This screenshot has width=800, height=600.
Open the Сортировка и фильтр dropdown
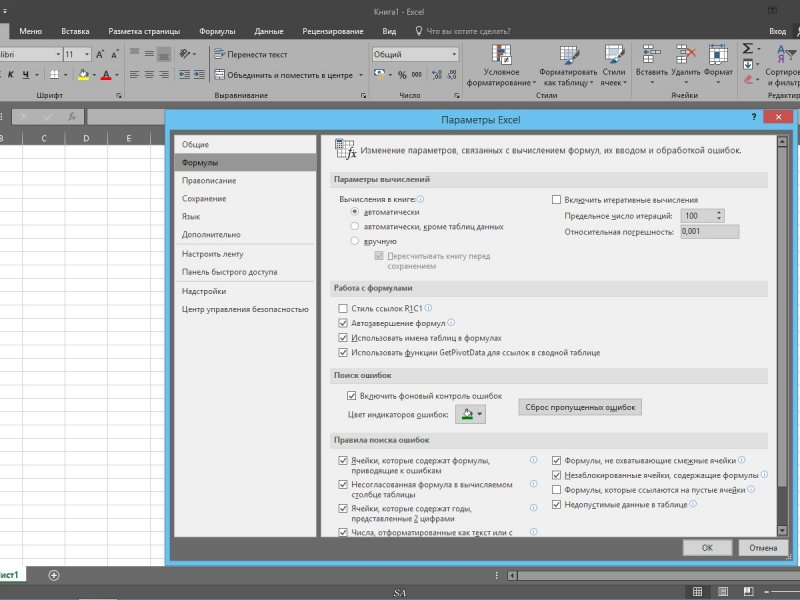(785, 66)
